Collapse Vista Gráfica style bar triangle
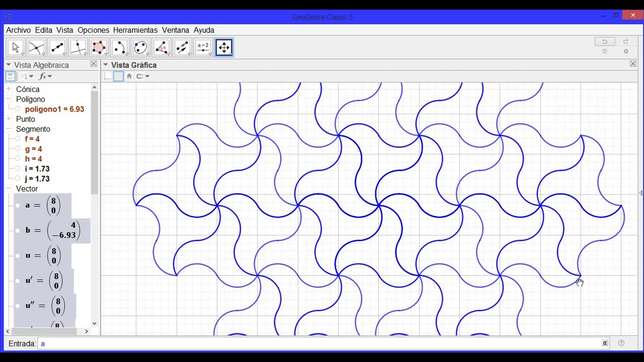Viewport: 644px width, 362px height. pos(106,65)
